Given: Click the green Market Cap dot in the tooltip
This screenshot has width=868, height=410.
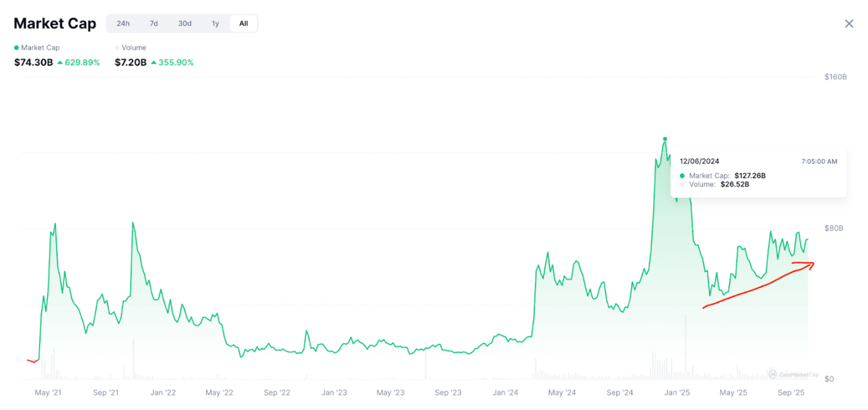Looking at the screenshot, I should pos(682,176).
